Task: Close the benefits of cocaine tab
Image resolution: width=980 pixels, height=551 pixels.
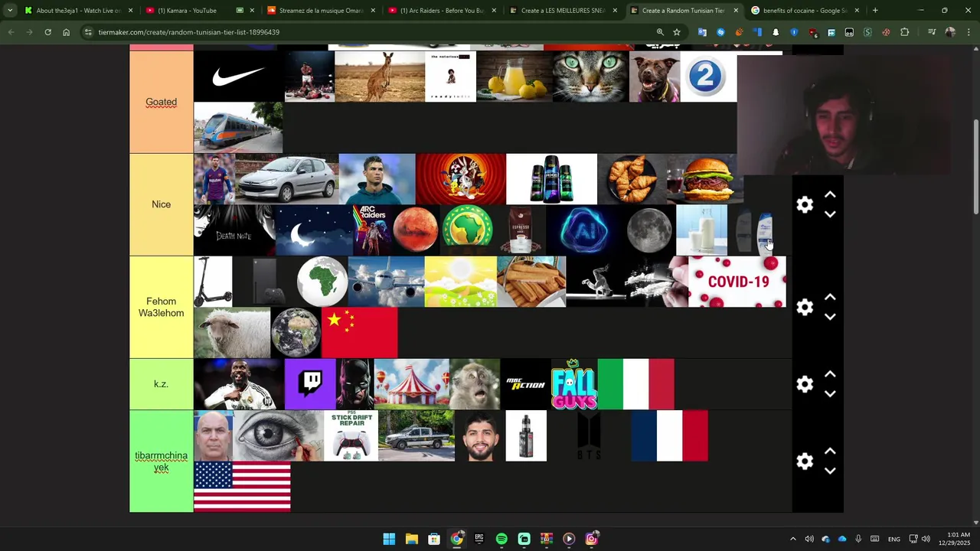Action: tap(857, 11)
